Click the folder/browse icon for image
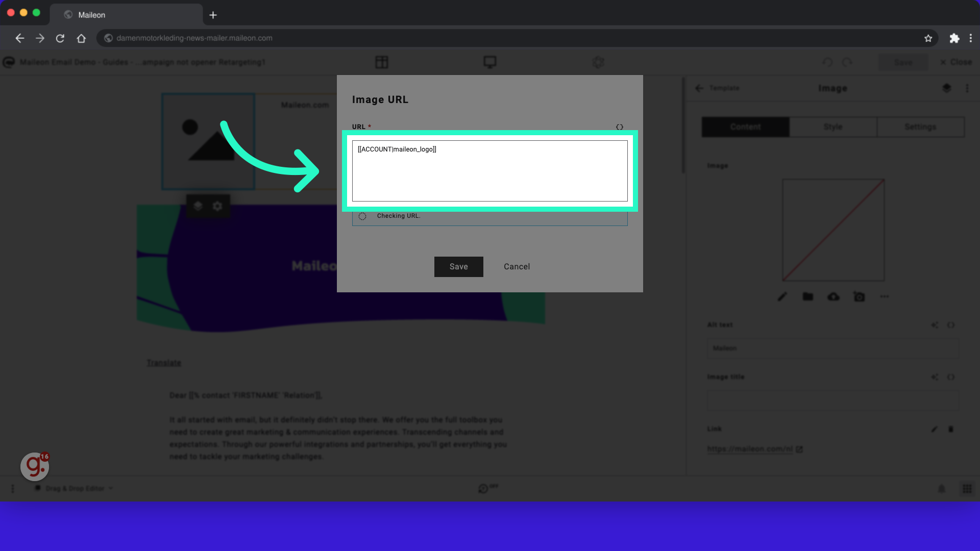 coord(807,296)
